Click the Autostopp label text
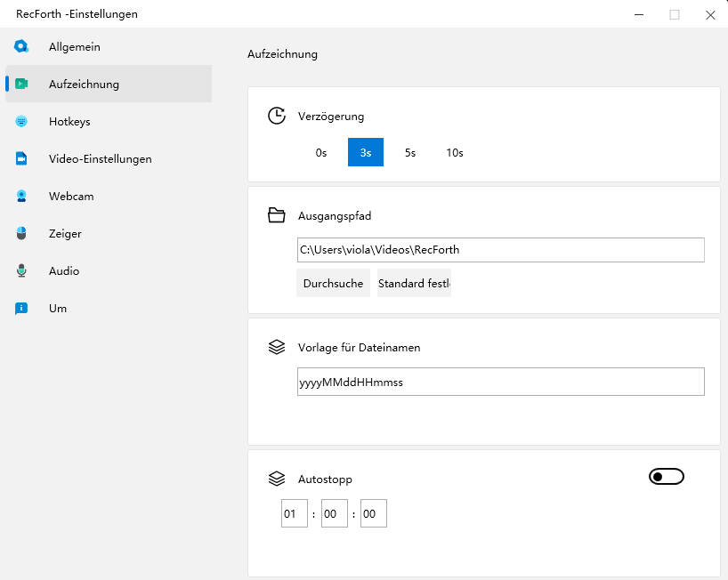This screenshot has height=580, width=728. (x=325, y=479)
